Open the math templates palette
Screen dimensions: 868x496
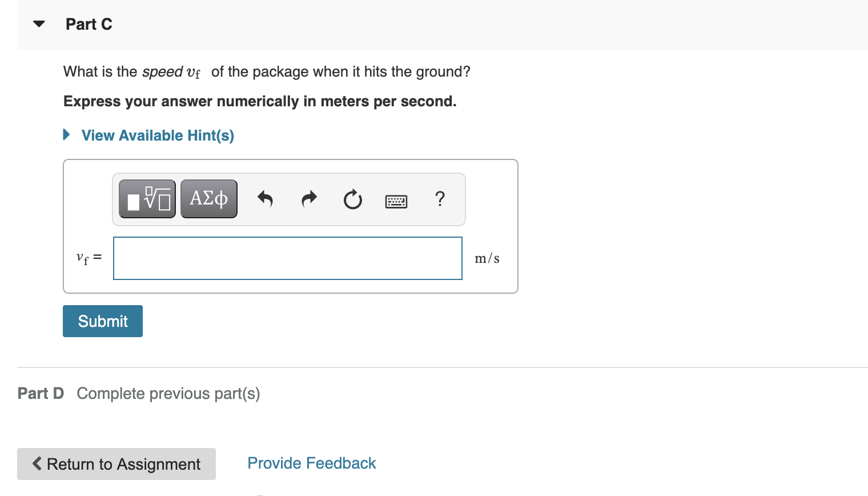pos(147,199)
